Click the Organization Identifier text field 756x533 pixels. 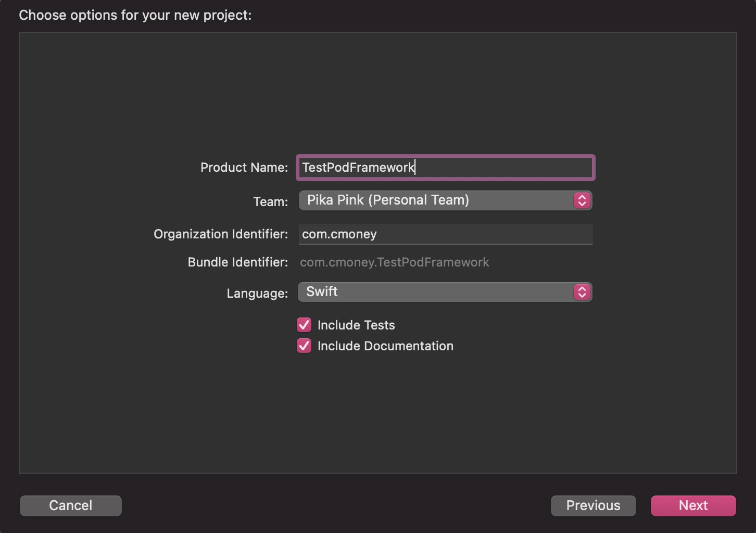pyautogui.click(x=445, y=234)
